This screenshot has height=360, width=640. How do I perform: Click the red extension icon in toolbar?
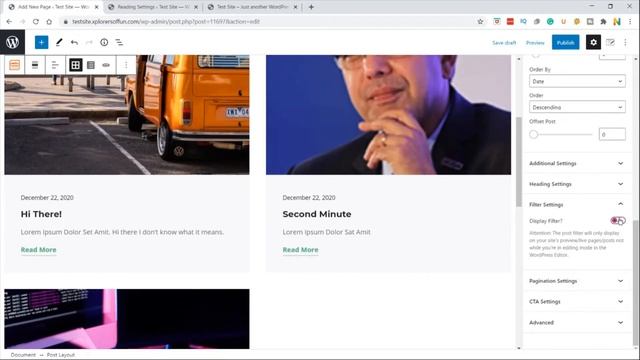(510, 22)
